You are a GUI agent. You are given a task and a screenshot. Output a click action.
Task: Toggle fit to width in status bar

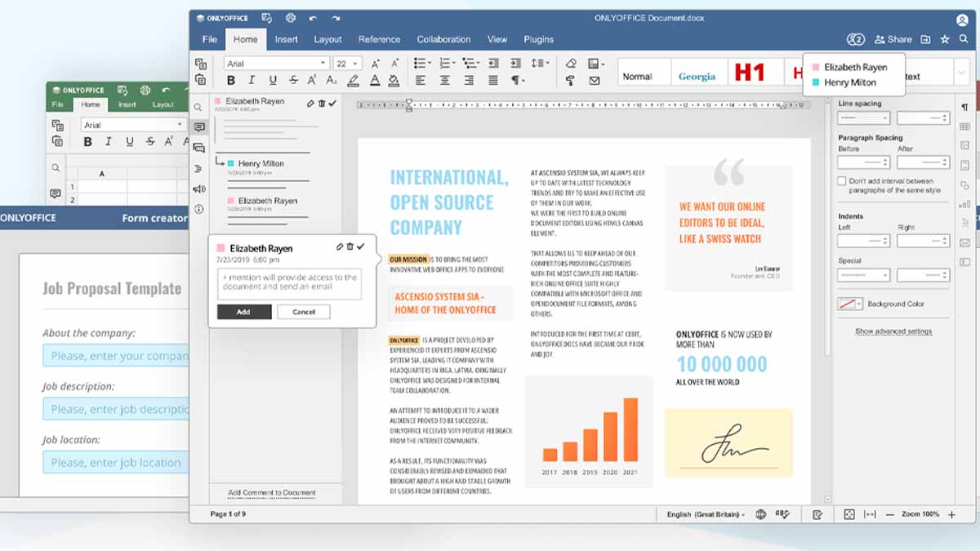(870, 514)
